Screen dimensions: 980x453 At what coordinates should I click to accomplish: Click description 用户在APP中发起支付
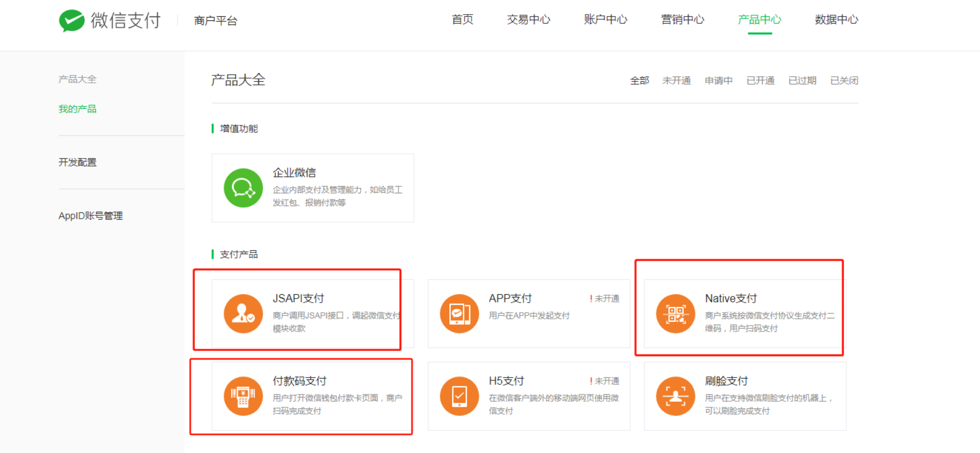click(x=529, y=316)
